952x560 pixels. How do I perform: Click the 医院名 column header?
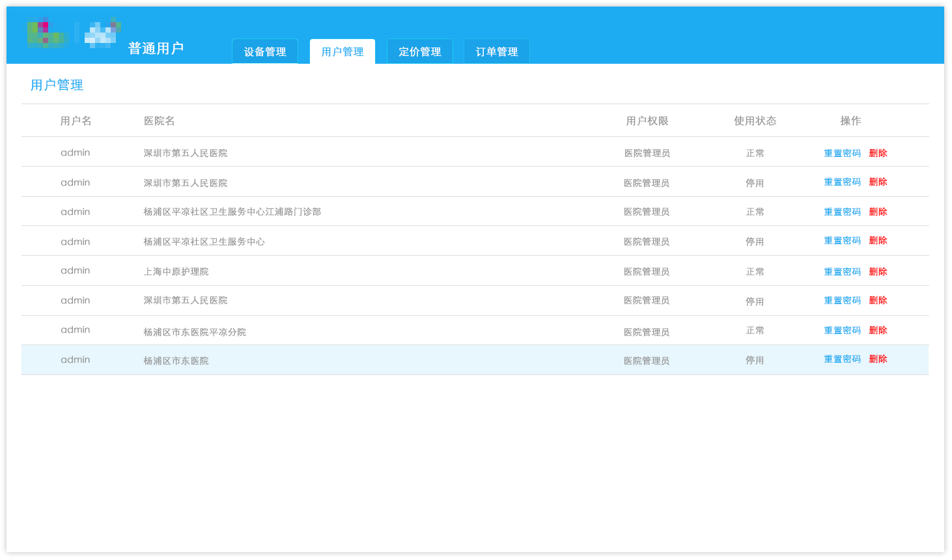(160, 120)
